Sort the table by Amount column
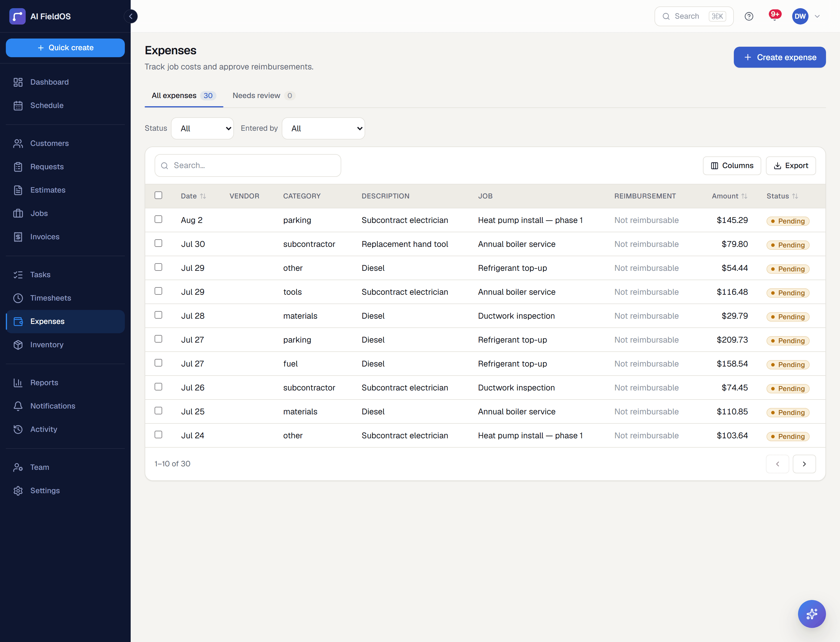The image size is (840, 642). click(729, 196)
